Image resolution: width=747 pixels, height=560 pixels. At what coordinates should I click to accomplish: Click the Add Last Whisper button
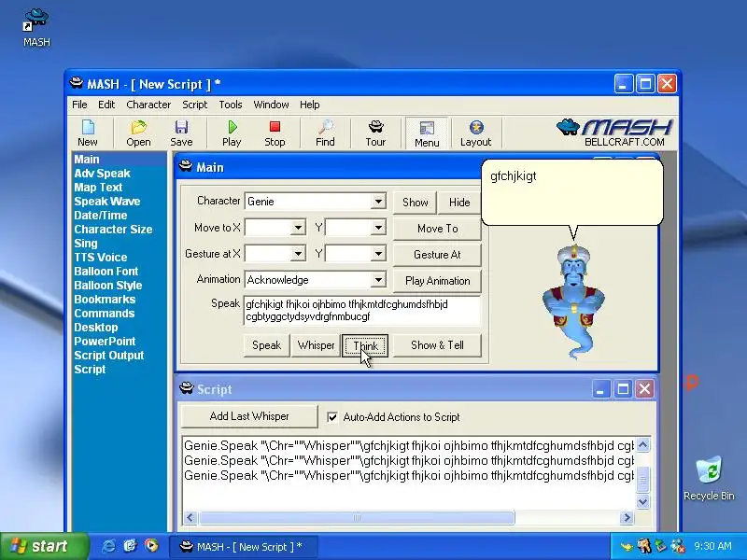point(249,416)
